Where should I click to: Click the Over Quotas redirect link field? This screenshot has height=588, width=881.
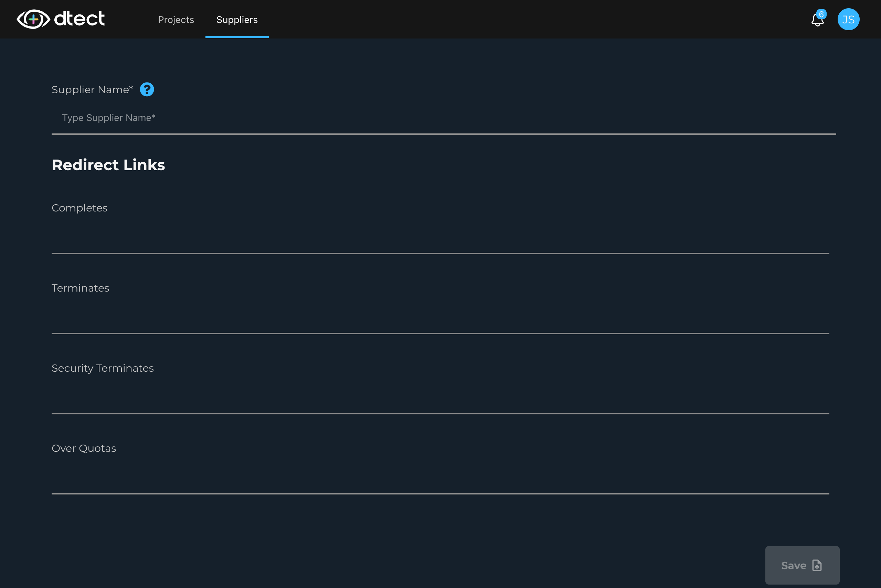[x=440, y=477]
